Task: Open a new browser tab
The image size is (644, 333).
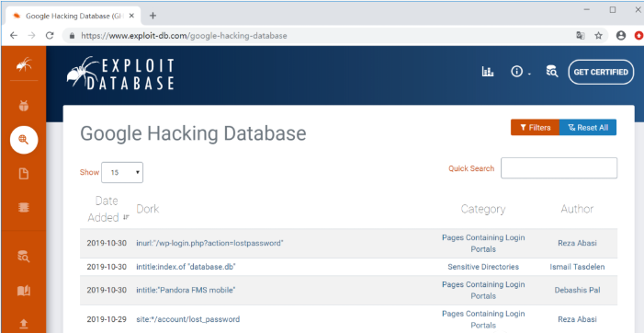Action: coord(153,16)
